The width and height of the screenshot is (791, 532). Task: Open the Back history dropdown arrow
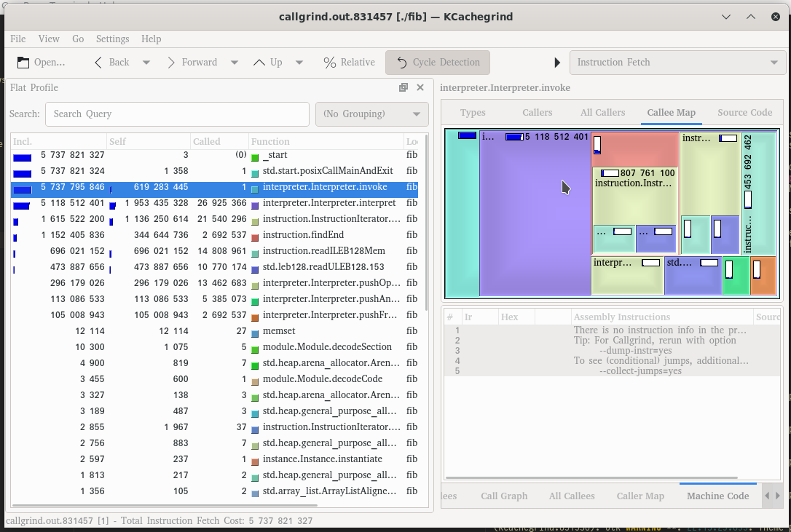point(146,63)
